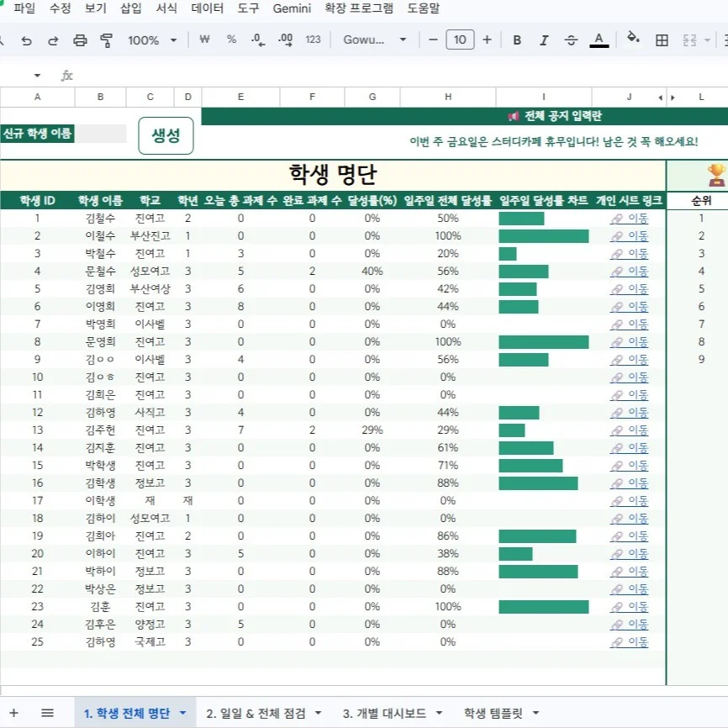Open 이동 link for 문철수
The width and height of the screenshot is (728, 728).
[x=630, y=272]
